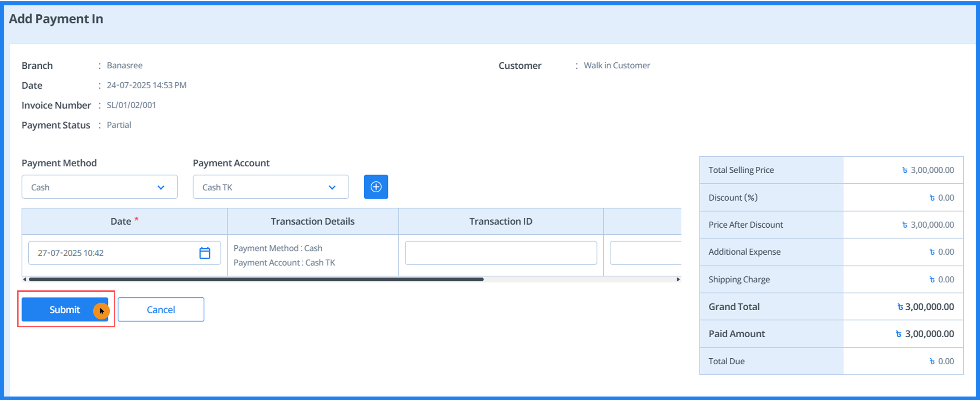Open the calendar icon in the Date cell

205,252
